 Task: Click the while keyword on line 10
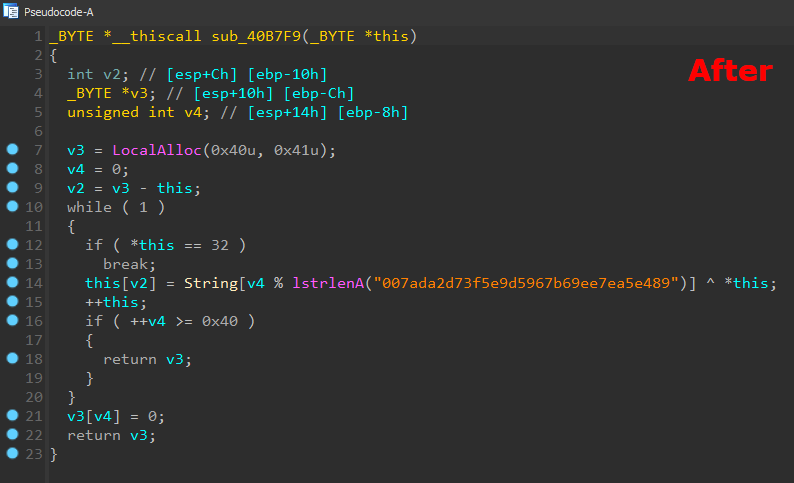point(90,208)
